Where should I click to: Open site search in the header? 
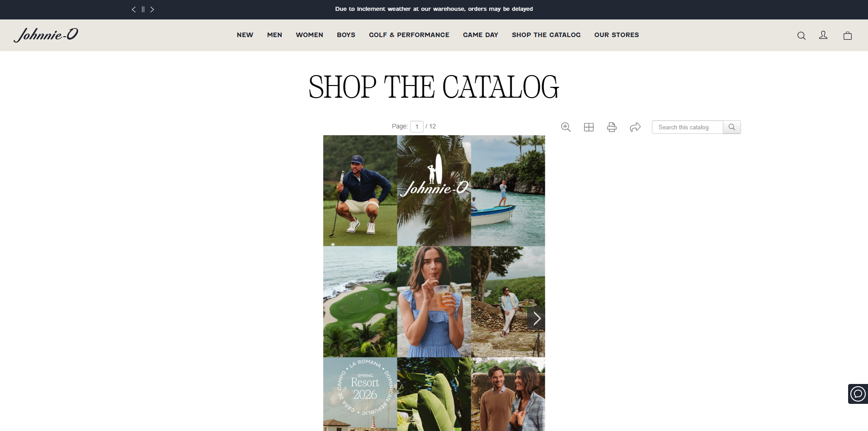(x=801, y=35)
